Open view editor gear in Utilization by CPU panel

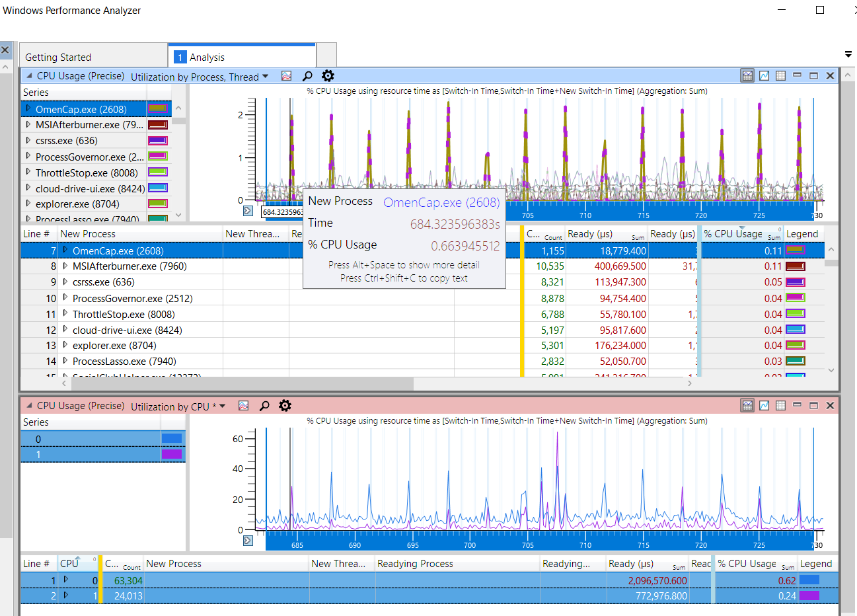point(285,406)
